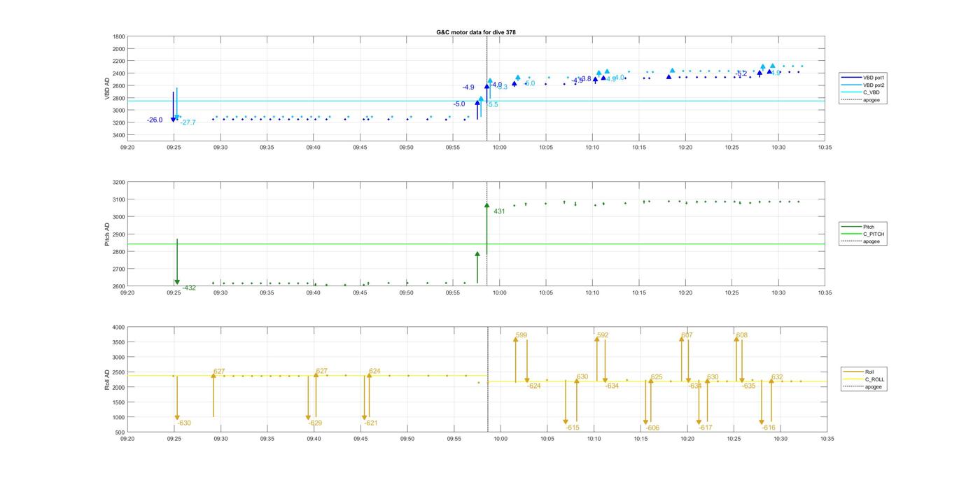Click the plot title "G&C motor data for dive 378"
980x485 pixels.
[x=476, y=32]
